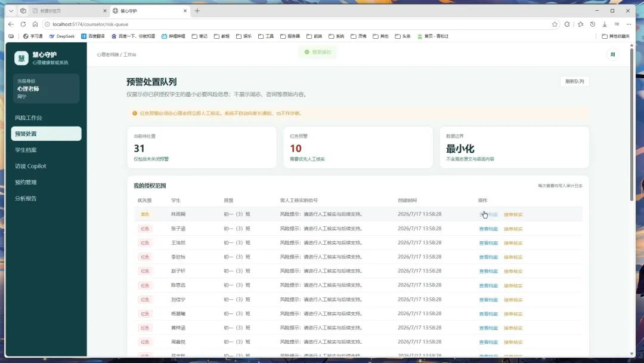The image size is (644, 363).
Task: Open 访谈 Copilot in the sidebar
Action: point(46,166)
